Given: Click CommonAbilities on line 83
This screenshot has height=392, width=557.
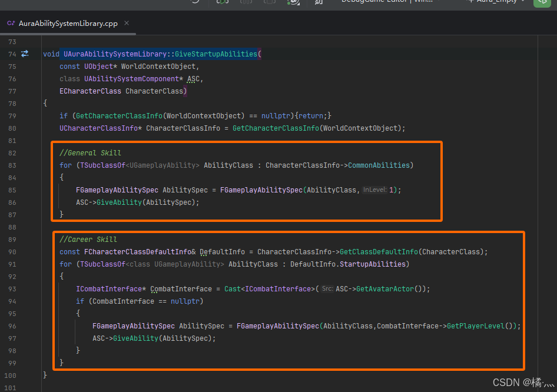Looking at the screenshot, I should click(x=379, y=165).
